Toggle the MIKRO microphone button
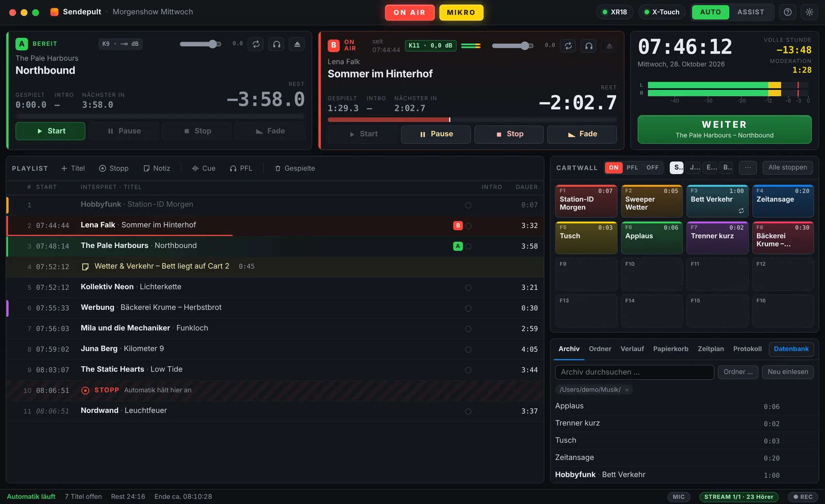 pyautogui.click(x=461, y=12)
